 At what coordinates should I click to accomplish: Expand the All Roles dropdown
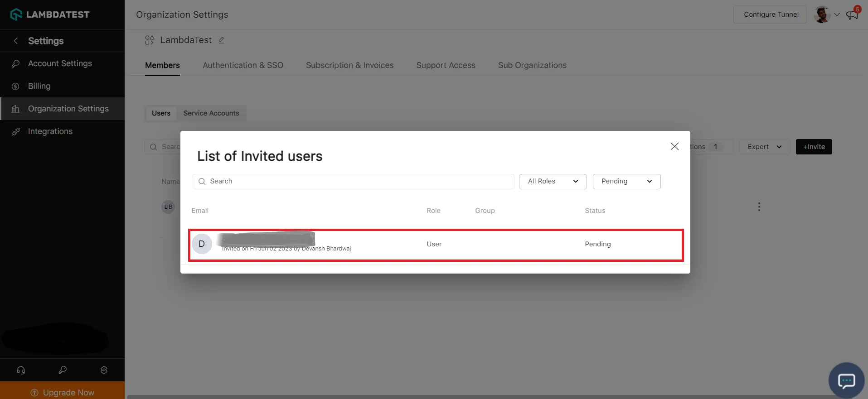click(553, 181)
